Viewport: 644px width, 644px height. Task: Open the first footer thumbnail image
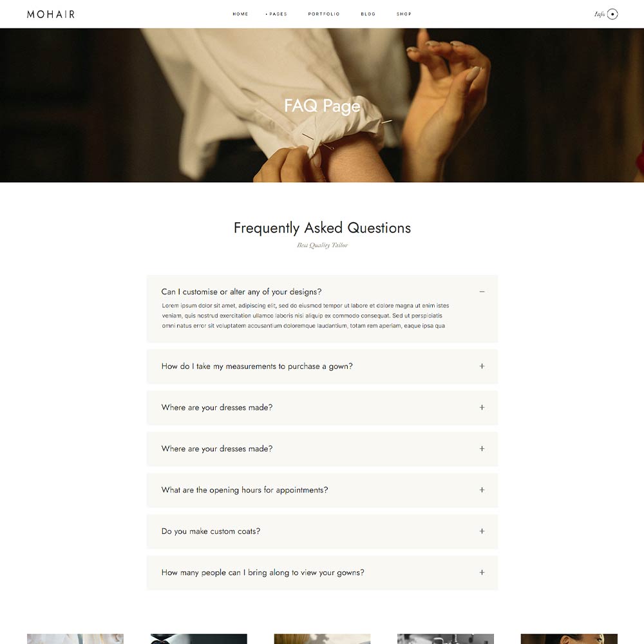(75, 639)
